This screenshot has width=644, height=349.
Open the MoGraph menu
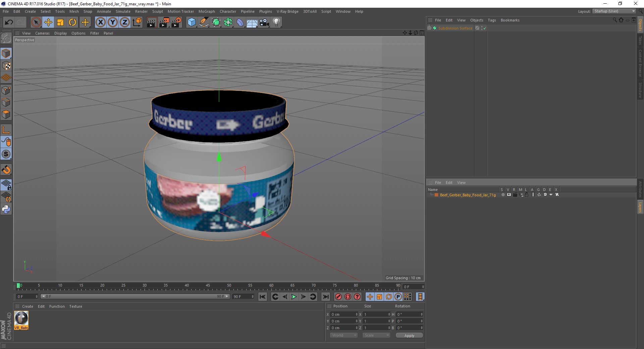pos(207,11)
